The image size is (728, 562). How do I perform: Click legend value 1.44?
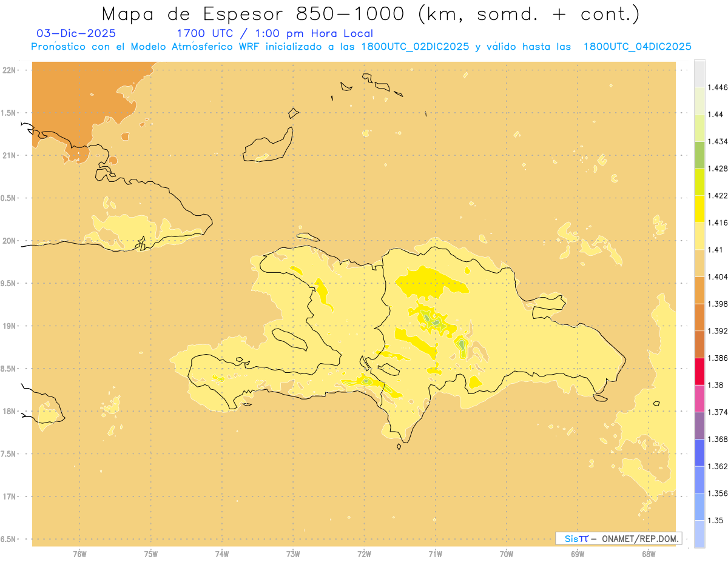click(715, 114)
